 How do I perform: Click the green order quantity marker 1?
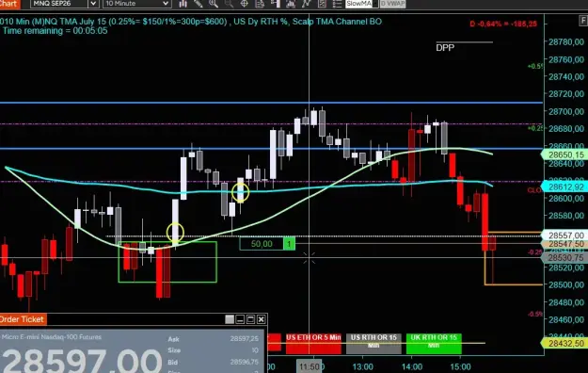(289, 244)
